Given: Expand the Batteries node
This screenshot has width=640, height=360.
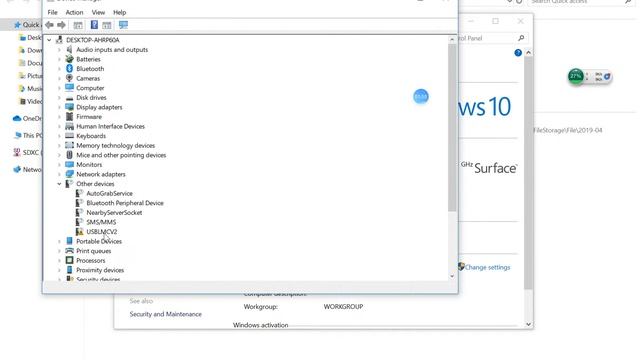Looking at the screenshot, I should tap(59, 59).
